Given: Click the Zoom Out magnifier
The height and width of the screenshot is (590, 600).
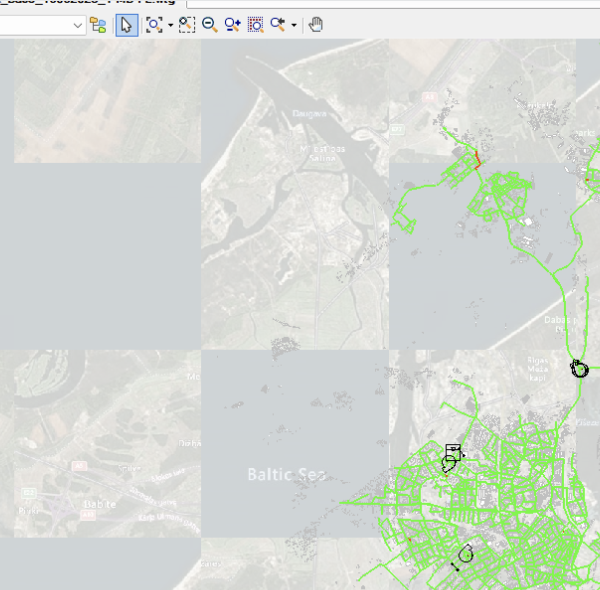Looking at the screenshot, I should tap(209, 25).
